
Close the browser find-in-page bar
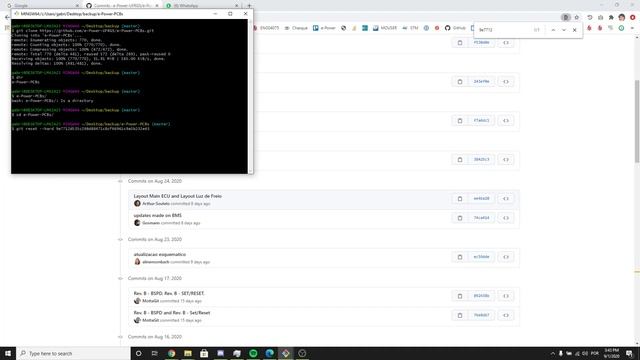click(574, 30)
